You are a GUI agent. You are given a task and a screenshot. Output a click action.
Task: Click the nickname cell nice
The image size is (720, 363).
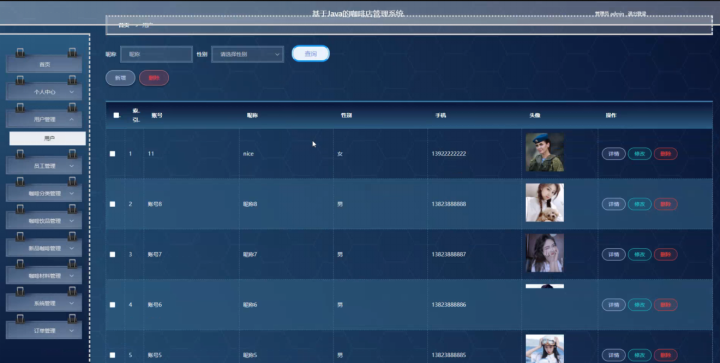[248, 154]
